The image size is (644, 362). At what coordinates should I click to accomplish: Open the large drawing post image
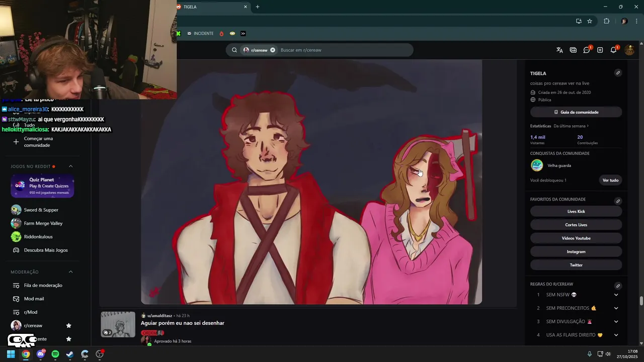(311, 182)
